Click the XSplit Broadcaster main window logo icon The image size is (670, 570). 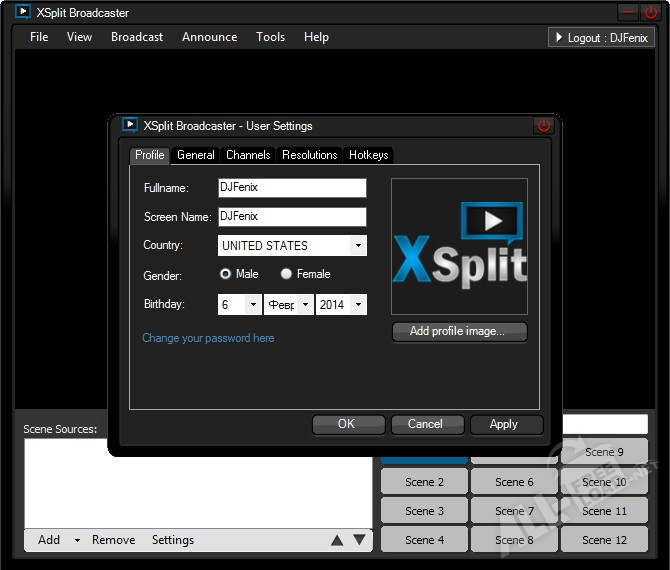click(x=22, y=13)
